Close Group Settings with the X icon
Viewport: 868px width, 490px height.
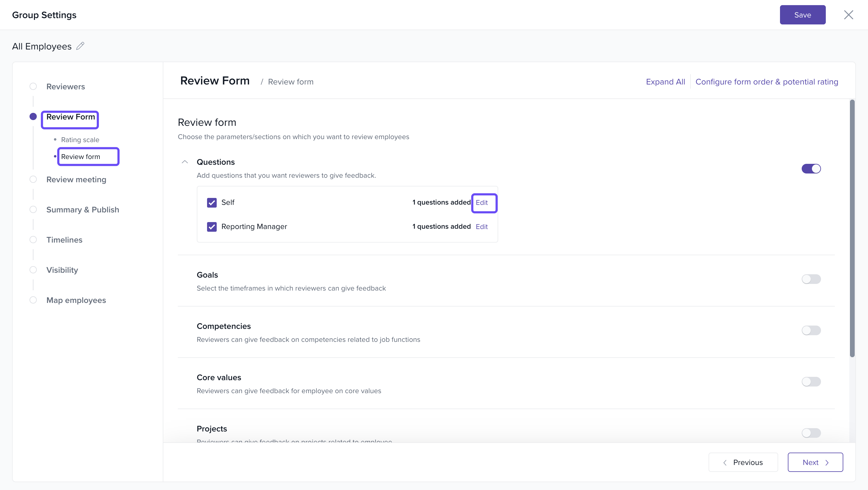tap(848, 15)
